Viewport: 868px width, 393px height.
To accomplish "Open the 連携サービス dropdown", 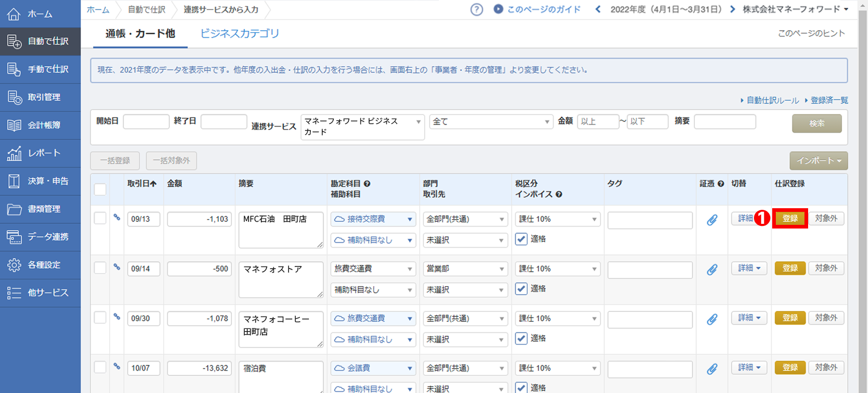I will pos(362,126).
